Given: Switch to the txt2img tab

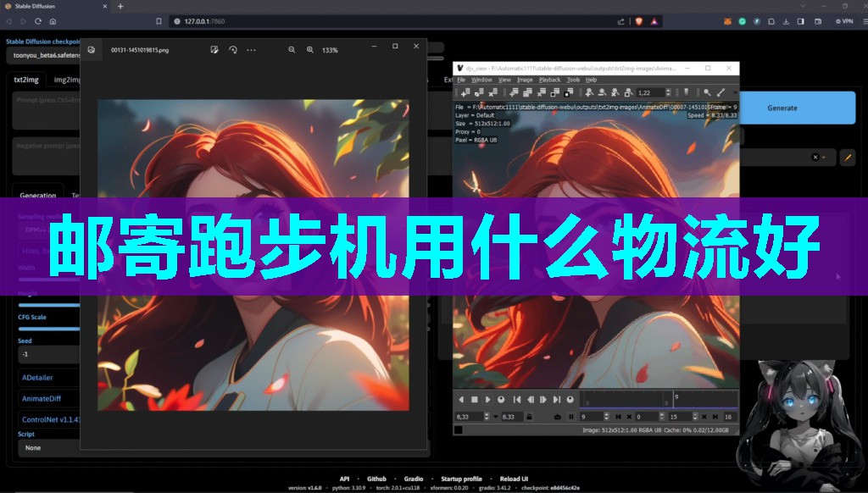Looking at the screenshot, I should coord(26,80).
